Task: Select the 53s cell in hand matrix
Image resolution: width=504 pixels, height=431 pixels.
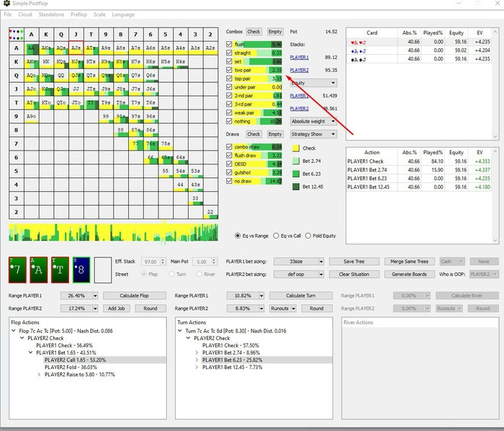Action: 195,171
